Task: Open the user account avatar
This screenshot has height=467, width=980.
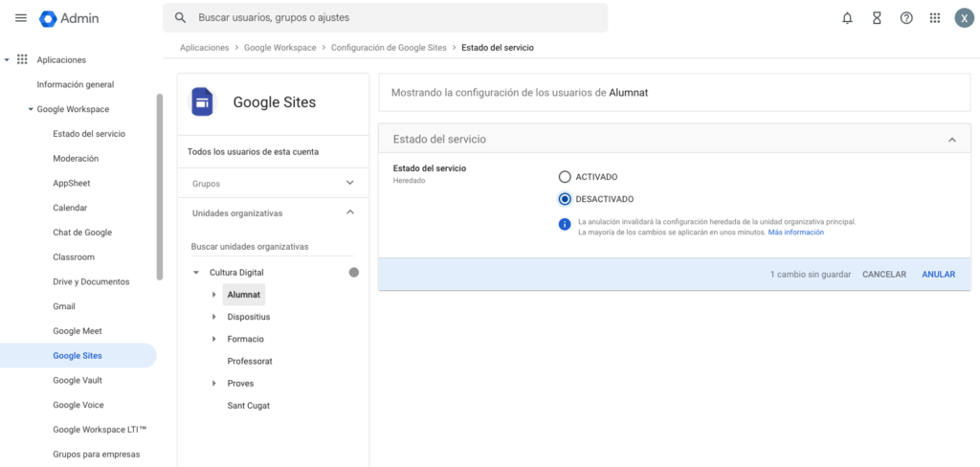Action: (x=964, y=18)
